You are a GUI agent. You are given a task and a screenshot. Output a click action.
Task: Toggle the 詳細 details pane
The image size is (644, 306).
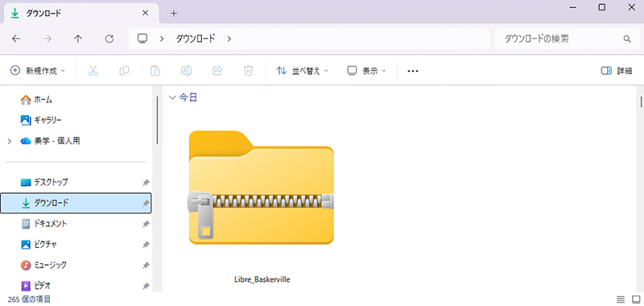[617, 71]
